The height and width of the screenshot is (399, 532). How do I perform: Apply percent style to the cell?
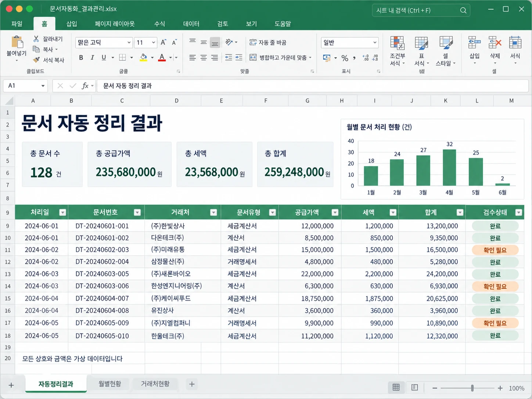pyautogui.click(x=345, y=58)
